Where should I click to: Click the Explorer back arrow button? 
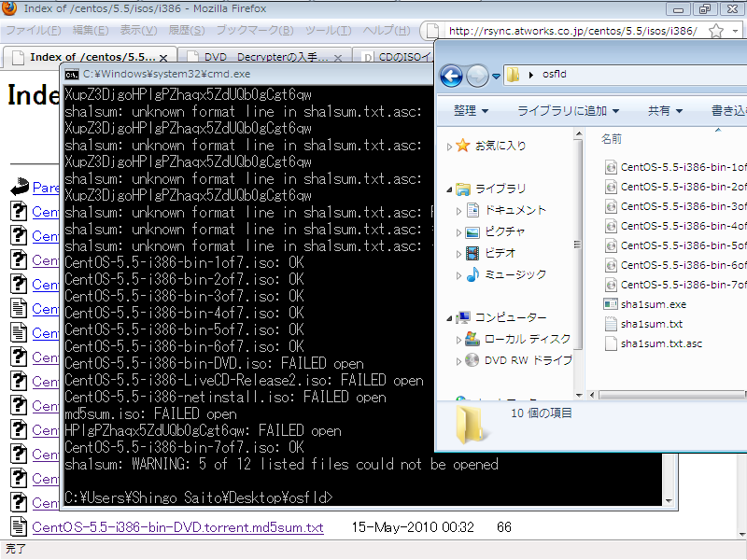[451, 76]
